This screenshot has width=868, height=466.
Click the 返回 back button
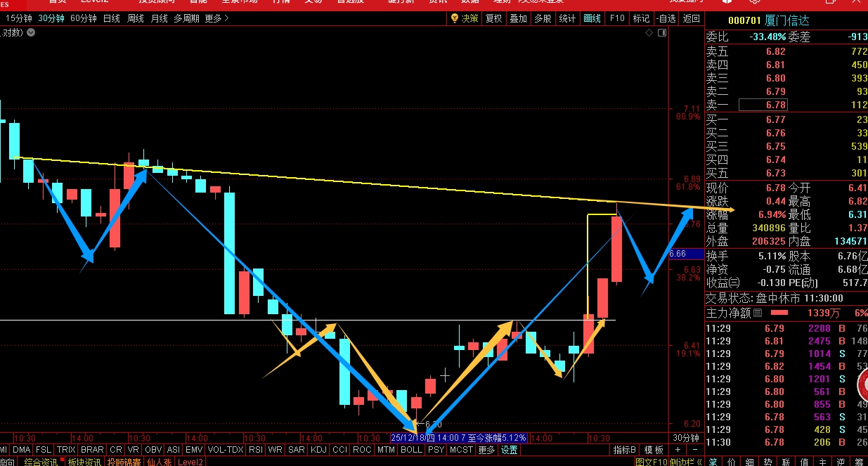point(691,18)
